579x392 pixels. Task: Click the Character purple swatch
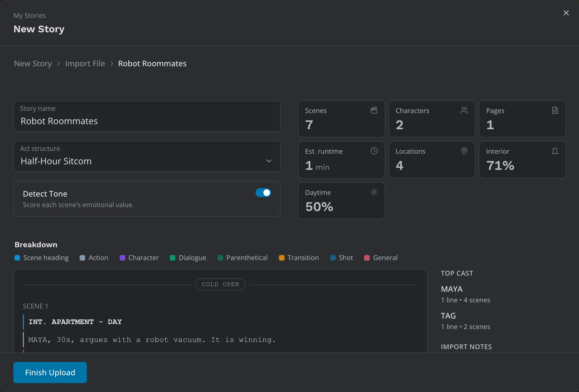[x=122, y=258]
